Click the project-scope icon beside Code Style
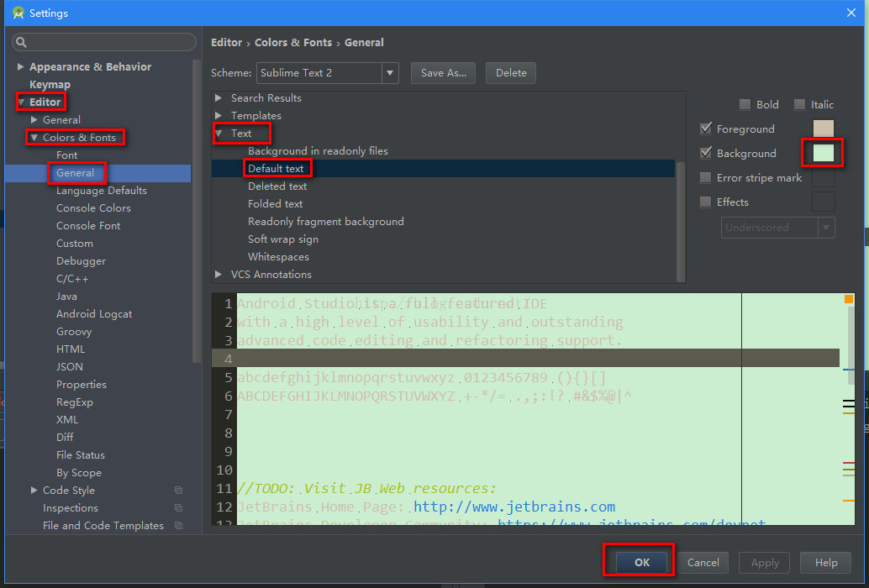 (x=178, y=490)
